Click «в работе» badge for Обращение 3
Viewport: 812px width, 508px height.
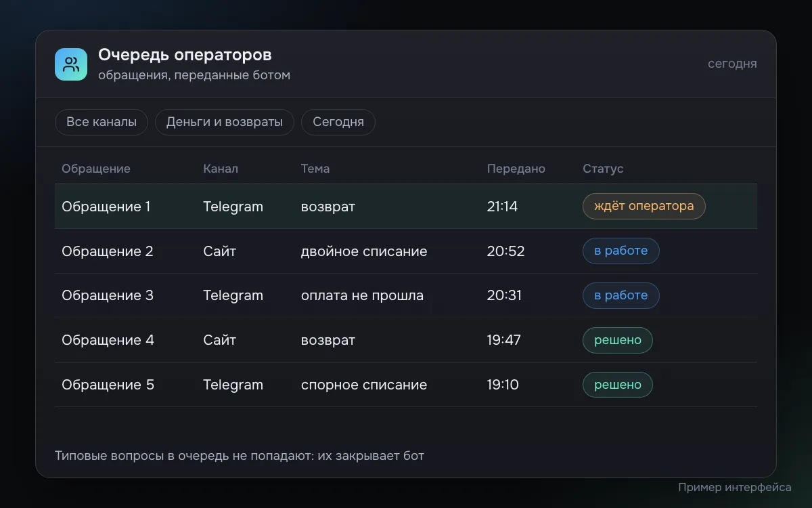621,295
